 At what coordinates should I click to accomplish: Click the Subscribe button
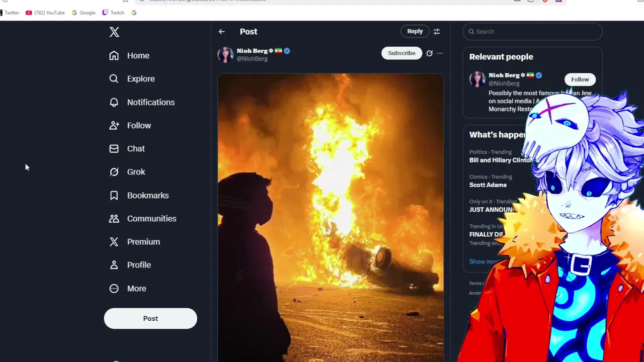click(401, 53)
